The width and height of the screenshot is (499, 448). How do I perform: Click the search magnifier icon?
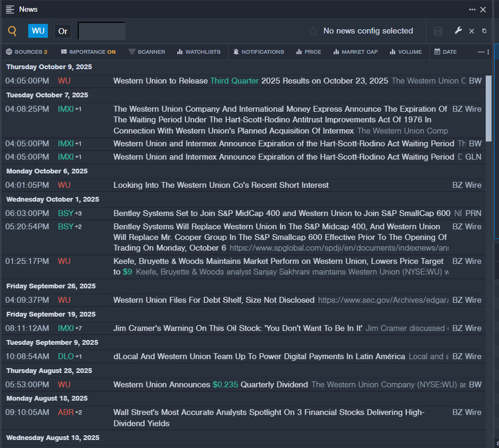pos(12,31)
